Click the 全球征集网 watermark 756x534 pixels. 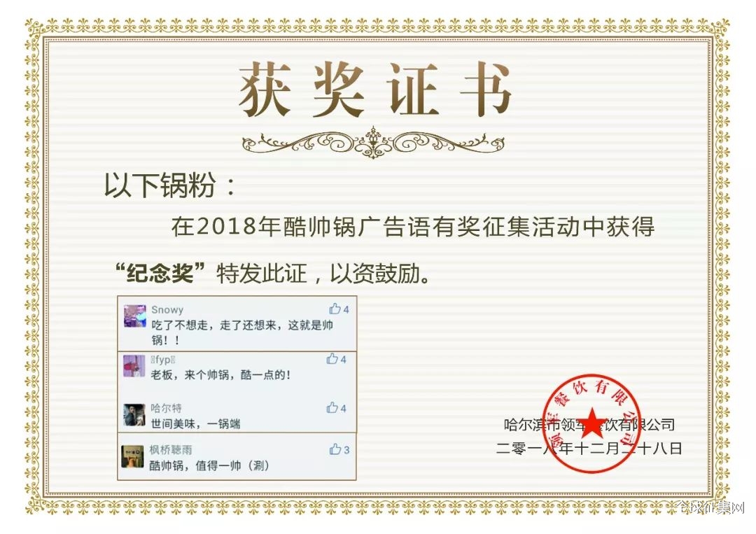click(x=710, y=507)
